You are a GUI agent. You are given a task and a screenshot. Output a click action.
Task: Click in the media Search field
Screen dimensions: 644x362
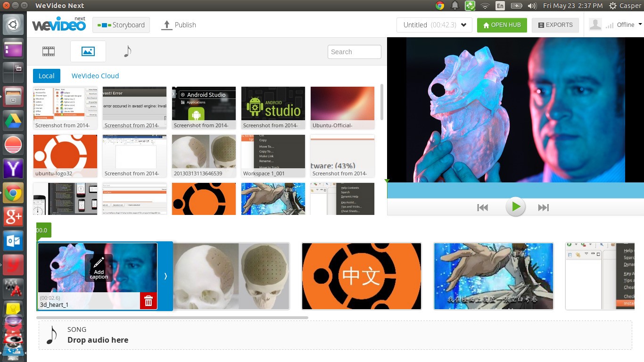pos(355,52)
